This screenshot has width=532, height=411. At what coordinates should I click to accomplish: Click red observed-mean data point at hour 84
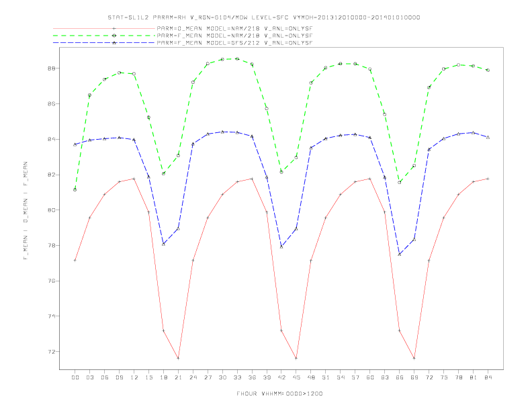488,179
